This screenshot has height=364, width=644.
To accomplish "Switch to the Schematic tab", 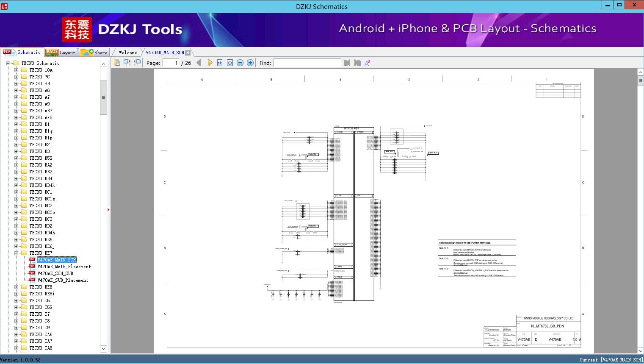I will tap(22, 52).
